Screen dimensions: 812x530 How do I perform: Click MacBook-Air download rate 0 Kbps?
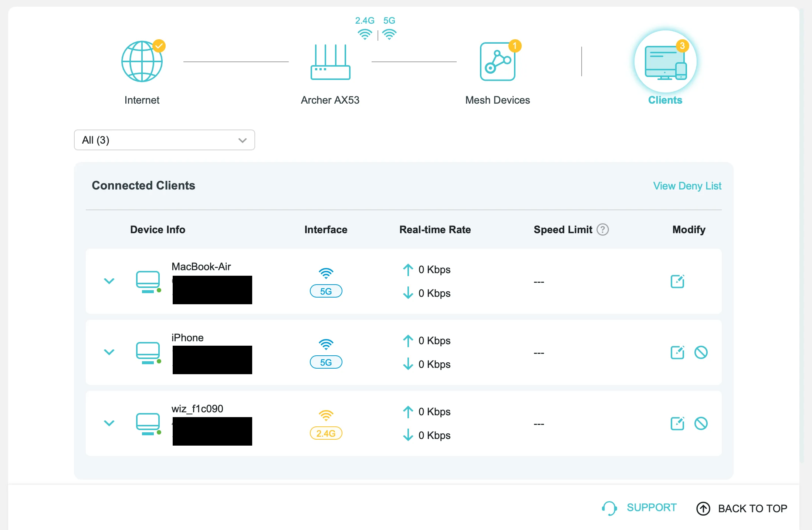434,293
